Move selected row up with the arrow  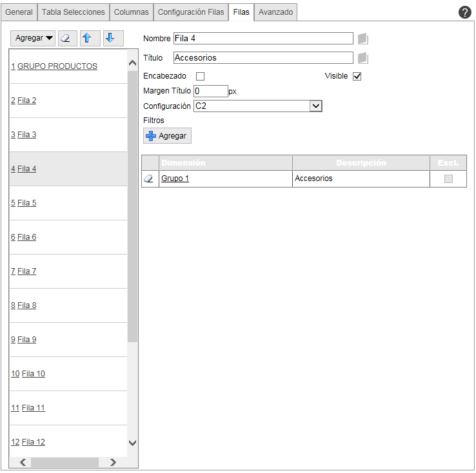coord(90,38)
